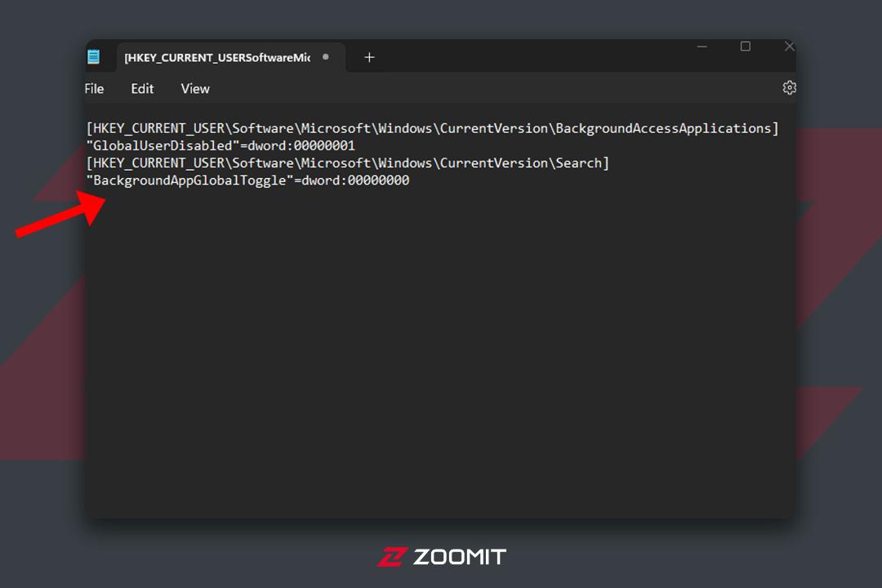Place cursor on the BackgroundAppGlobalToggle line
The height and width of the screenshot is (588, 882).
(248, 180)
